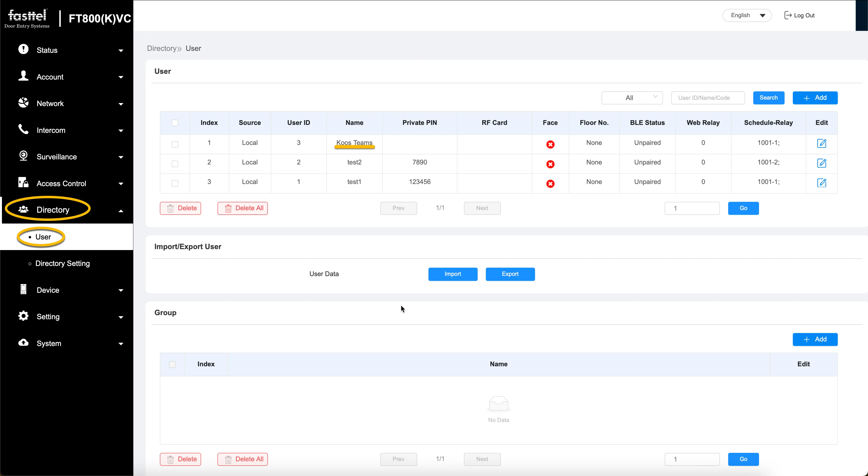The height and width of the screenshot is (476, 868).
Task: Click the Import user data button
Action: (x=453, y=274)
